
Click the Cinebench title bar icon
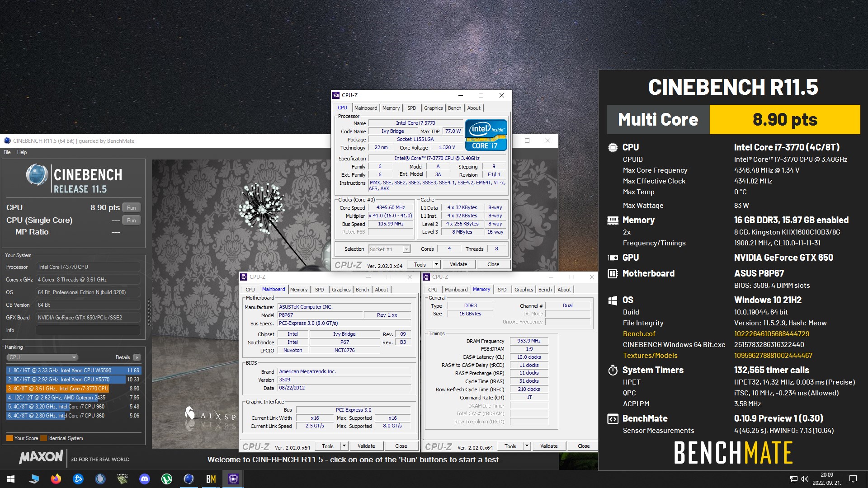coord(7,141)
